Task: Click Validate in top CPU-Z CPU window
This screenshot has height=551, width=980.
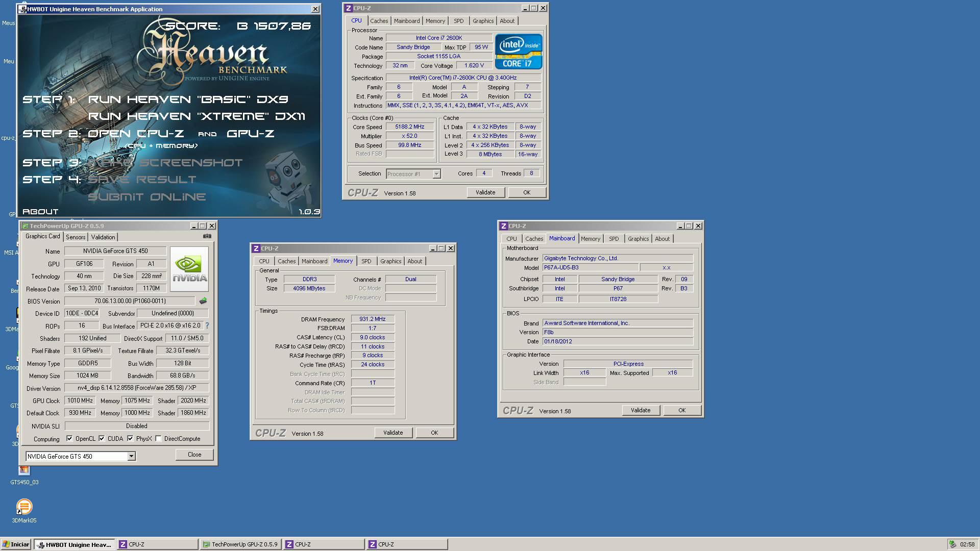Action: (x=485, y=192)
